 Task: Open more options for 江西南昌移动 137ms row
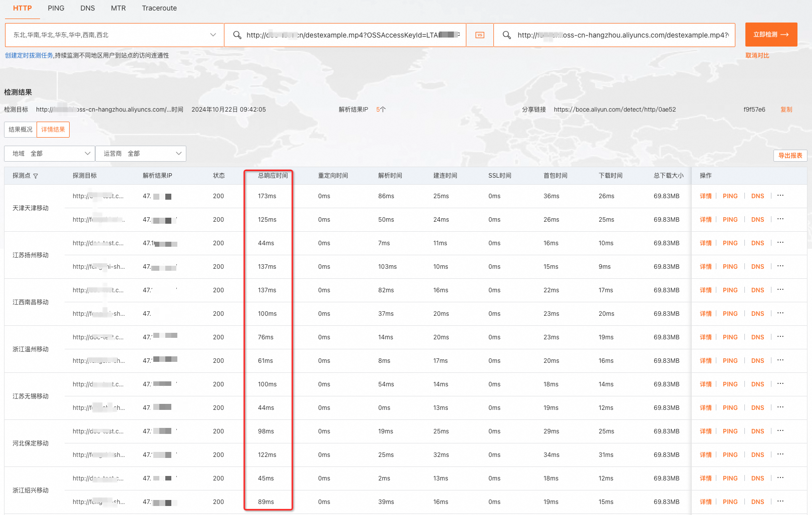(780, 290)
